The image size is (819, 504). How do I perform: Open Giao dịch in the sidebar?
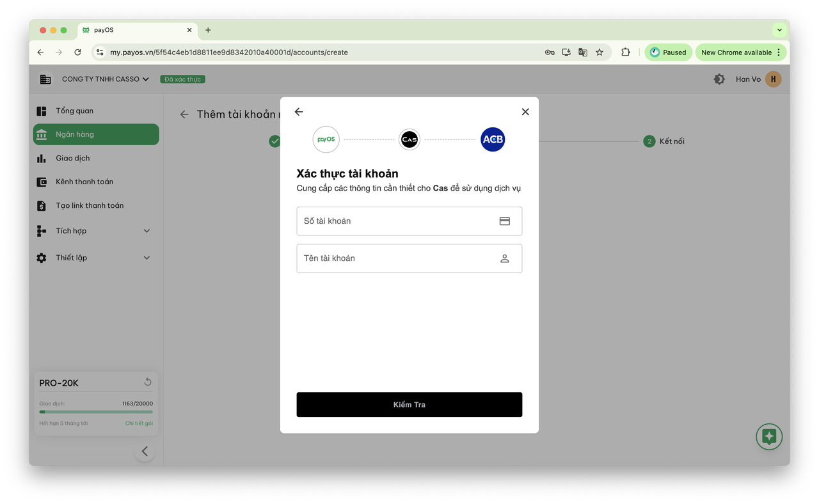[73, 159]
